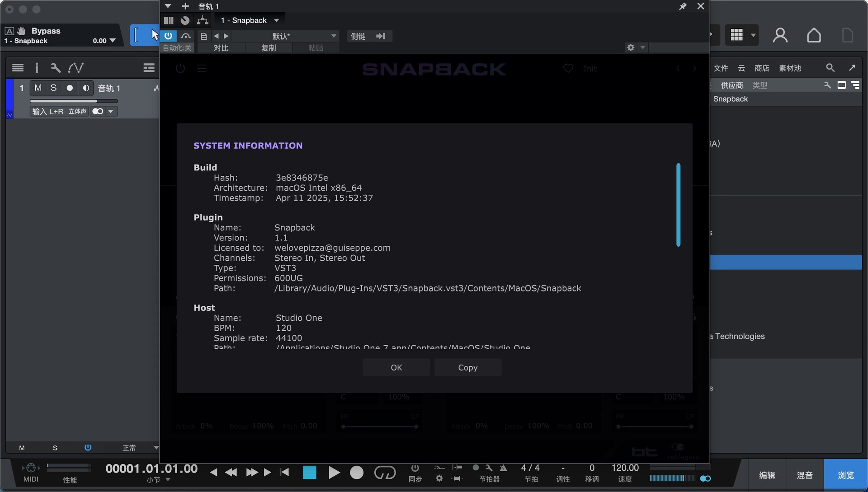Click the Record button in the transport bar

tap(357, 473)
